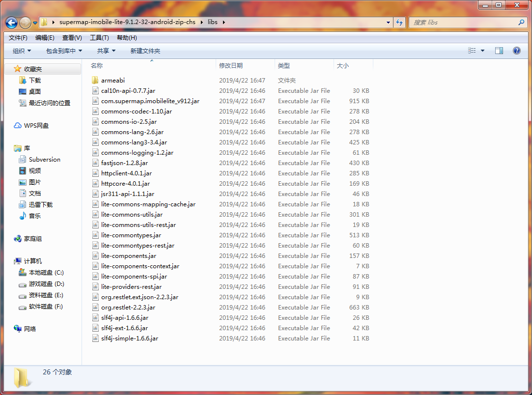Open the 编辑(E) menu
This screenshot has height=395, width=532.
click(x=45, y=38)
